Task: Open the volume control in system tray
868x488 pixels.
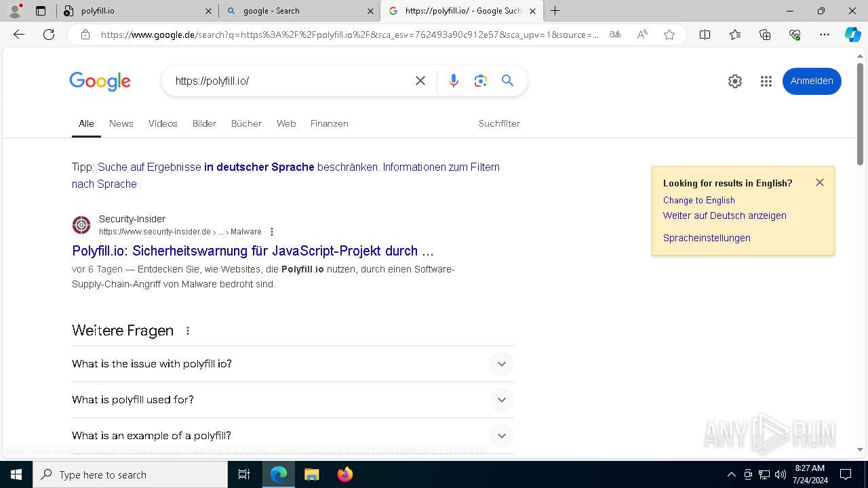Action: pos(781,474)
